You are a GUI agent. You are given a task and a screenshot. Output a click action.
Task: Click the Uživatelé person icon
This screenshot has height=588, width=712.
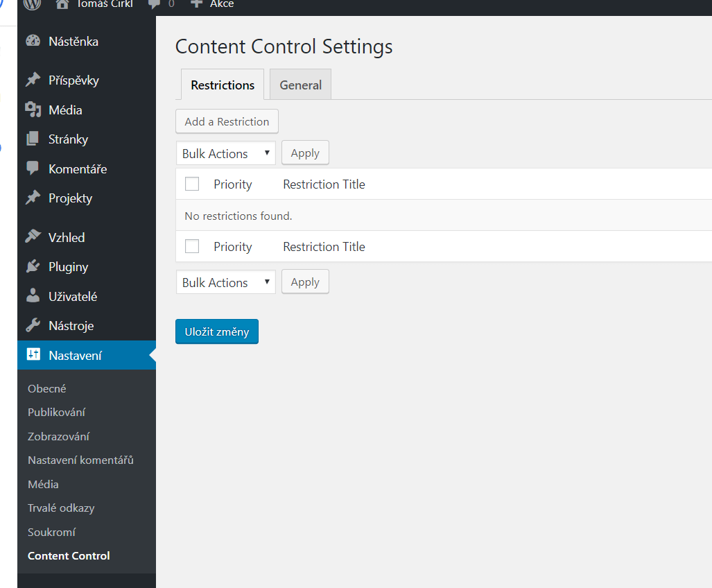[x=33, y=295]
